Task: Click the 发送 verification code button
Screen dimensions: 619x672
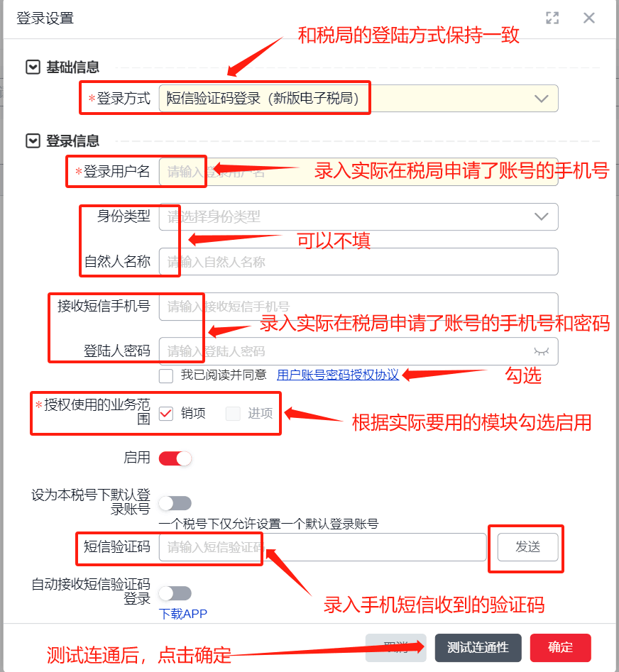Action: coord(527,547)
